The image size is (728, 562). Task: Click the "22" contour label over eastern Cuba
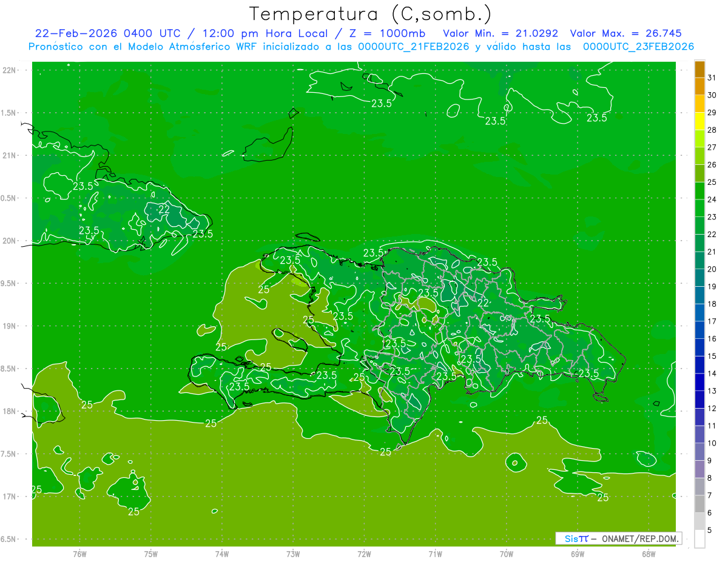click(x=164, y=209)
